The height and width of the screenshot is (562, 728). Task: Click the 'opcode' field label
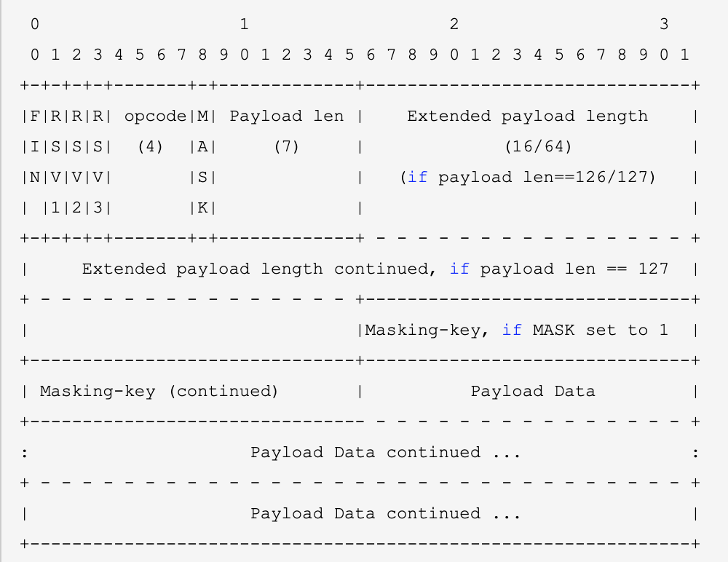156,116
